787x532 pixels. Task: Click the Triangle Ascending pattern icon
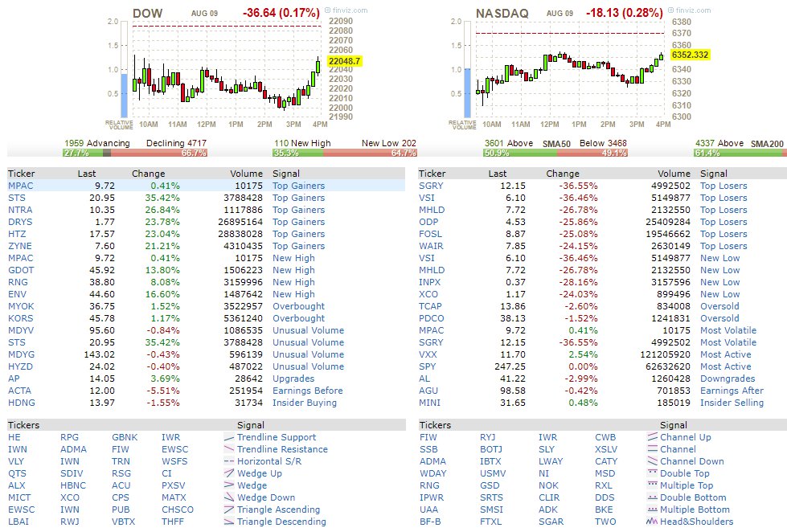tap(229, 509)
